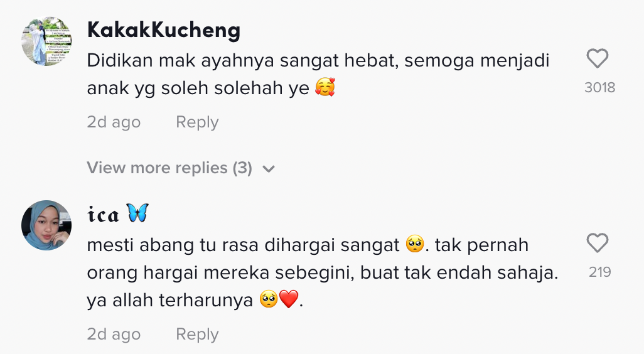Click the pleading face emoji after 'sangat'
This screenshot has height=354, width=644.
(414, 245)
